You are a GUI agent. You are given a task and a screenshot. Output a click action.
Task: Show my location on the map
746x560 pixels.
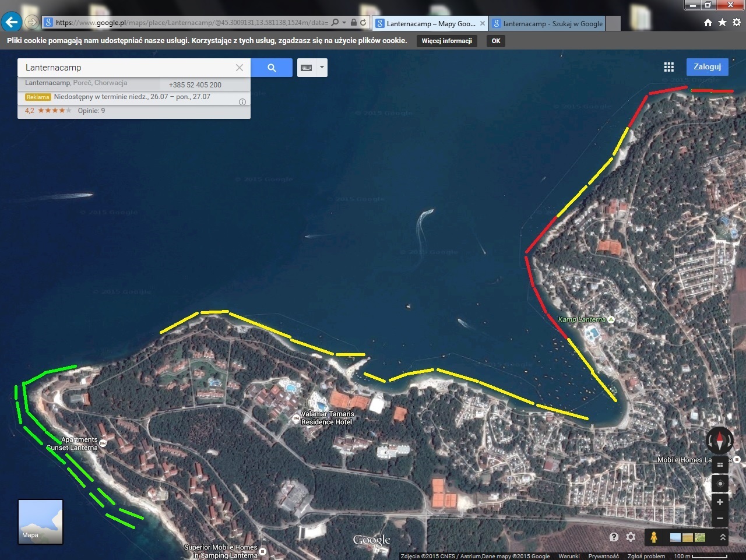tap(720, 484)
